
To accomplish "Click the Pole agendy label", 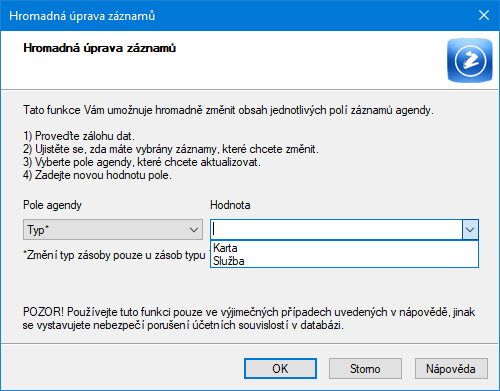I will click(x=52, y=205).
